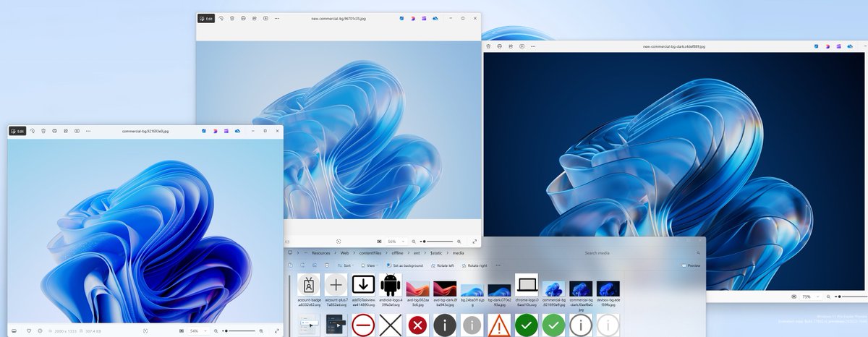Enter fullscreen in new-commercial-bg.96701c35.jpg window
The height and width of the screenshot is (337, 868).
(474, 241)
